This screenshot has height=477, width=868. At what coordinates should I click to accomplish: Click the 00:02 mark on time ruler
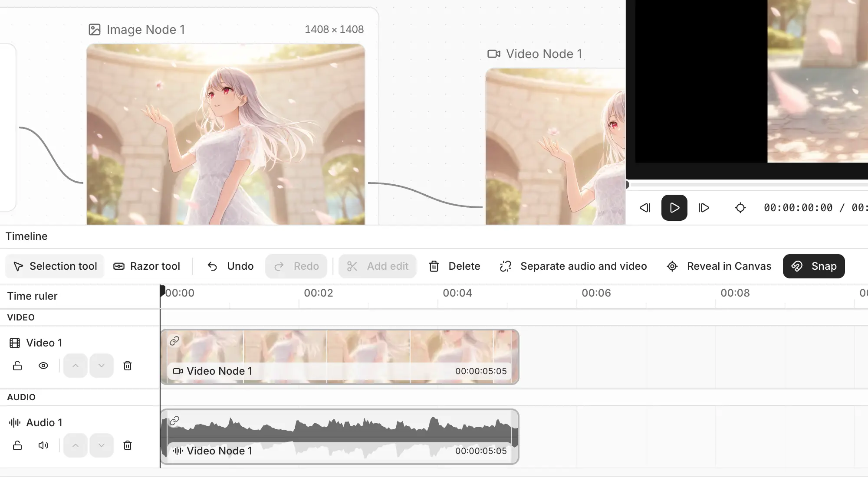[x=318, y=293]
